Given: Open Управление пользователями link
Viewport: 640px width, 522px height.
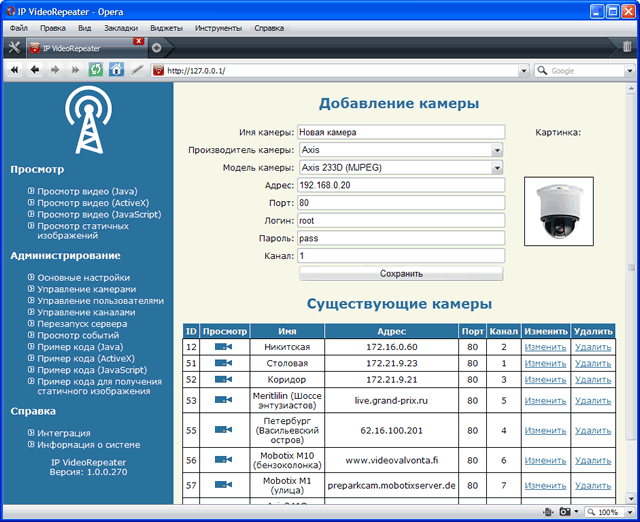Looking at the screenshot, I should [x=100, y=301].
